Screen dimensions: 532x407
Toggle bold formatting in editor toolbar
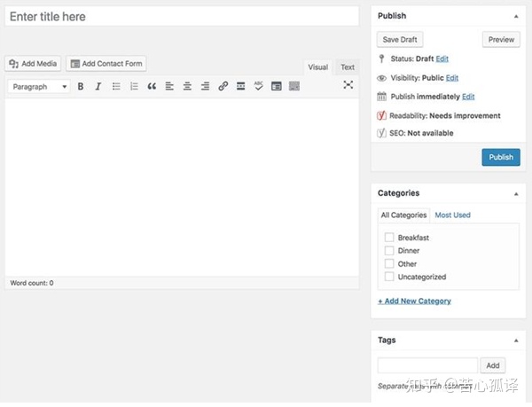coord(81,87)
